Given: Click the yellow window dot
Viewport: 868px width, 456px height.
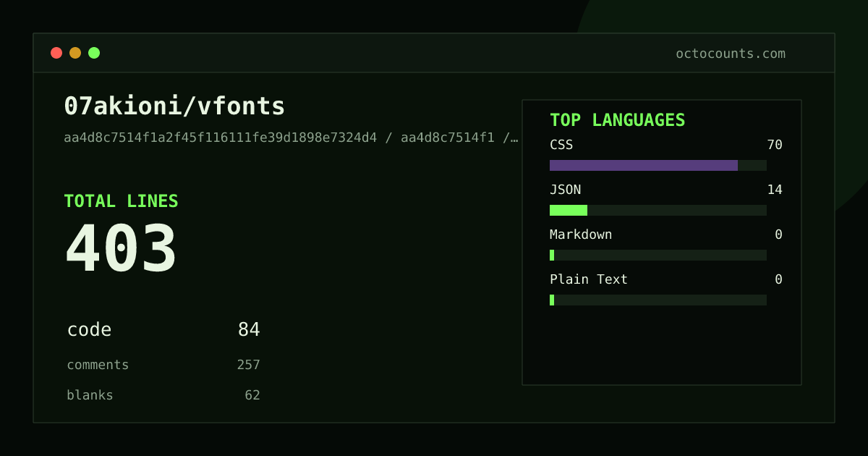Looking at the screenshot, I should click(x=75, y=53).
